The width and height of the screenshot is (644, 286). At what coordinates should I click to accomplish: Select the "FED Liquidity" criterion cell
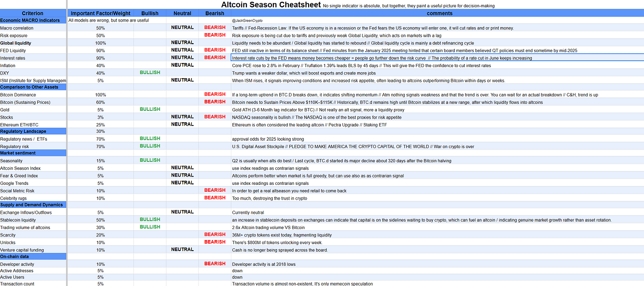point(33,51)
